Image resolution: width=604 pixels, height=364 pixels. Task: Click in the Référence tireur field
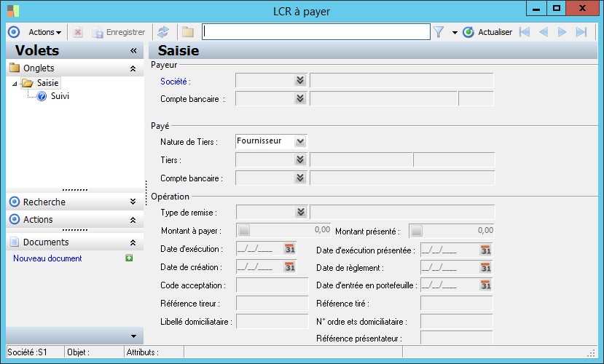[x=272, y=303]
